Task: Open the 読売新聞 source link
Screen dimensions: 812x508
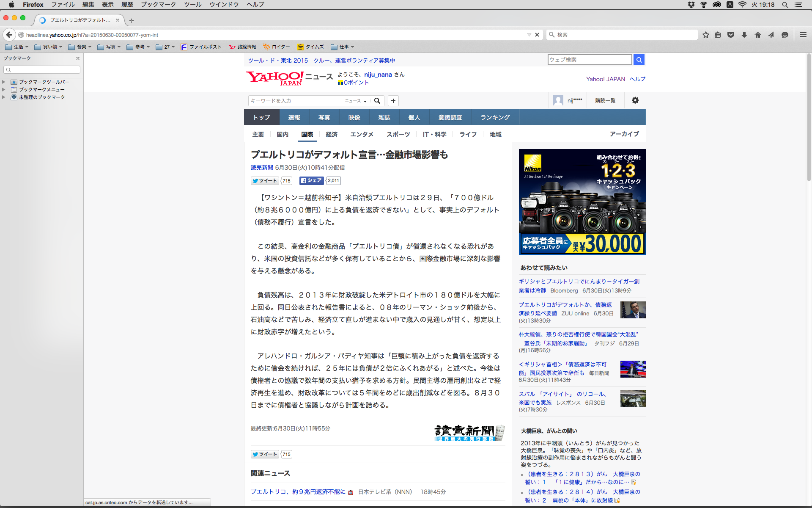Action: pos(262,168)
